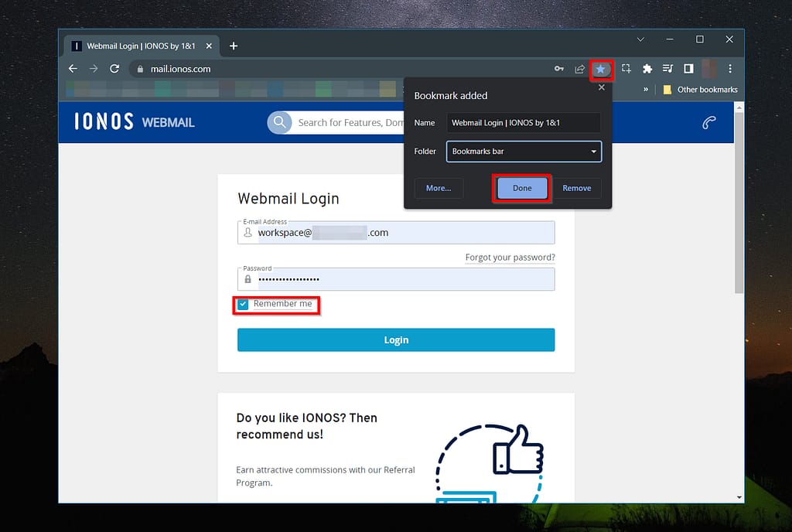Close the Bookmark added popup
The height and width of the screenshot is (532, 792).
[601, 87]
